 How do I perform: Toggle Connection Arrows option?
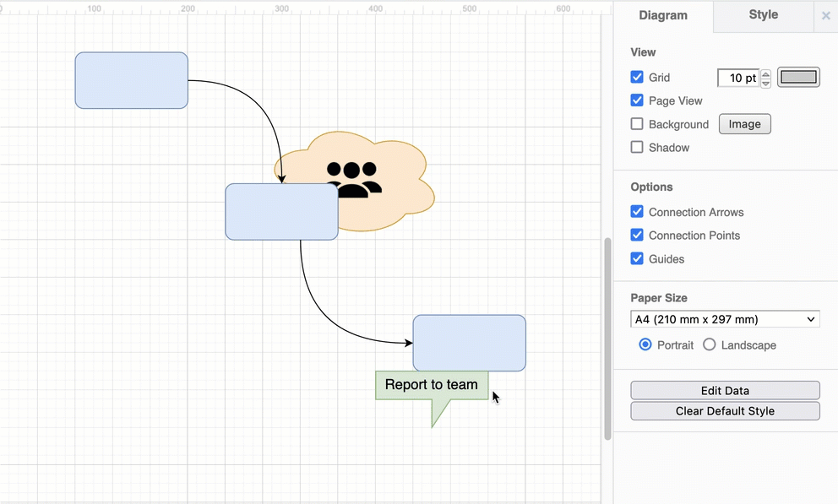click(637, 212)
